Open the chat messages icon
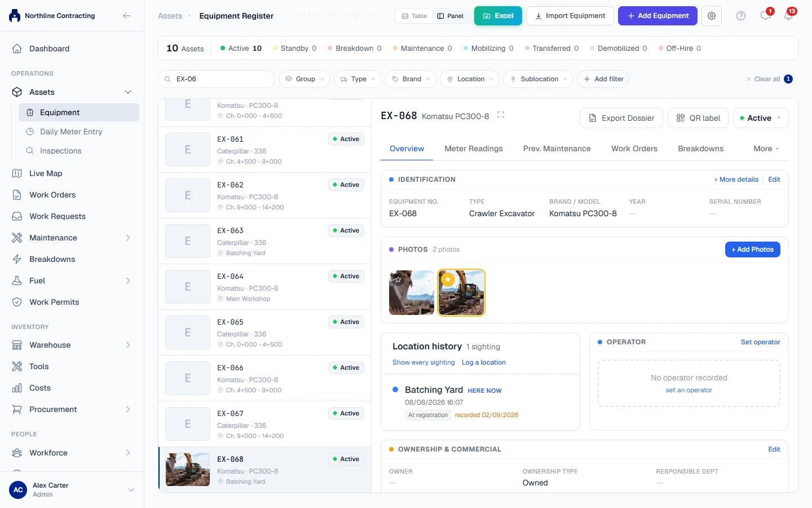 coord(765,16)
